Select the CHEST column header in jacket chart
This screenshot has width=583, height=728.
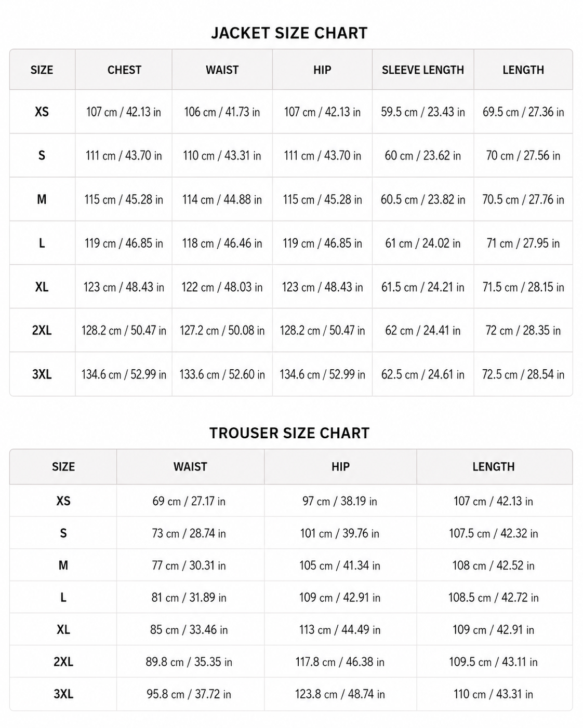click(x=124, y=70)
